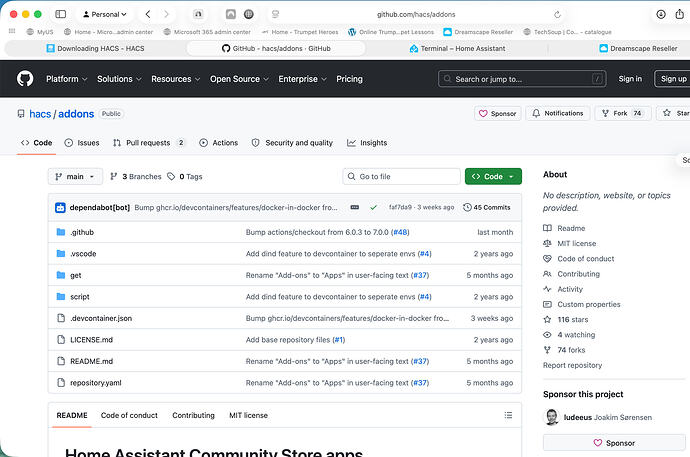Click the clock icon beside 45 Commits
The height and width of the screenshot is (457, 690).
pyautogui.click(x=467, y=207)
